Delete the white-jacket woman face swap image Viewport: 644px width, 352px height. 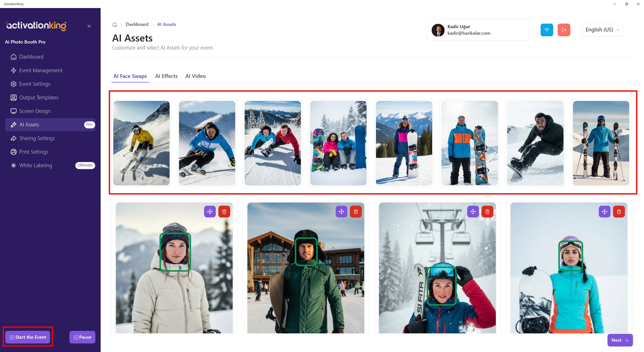pos(224,212)
